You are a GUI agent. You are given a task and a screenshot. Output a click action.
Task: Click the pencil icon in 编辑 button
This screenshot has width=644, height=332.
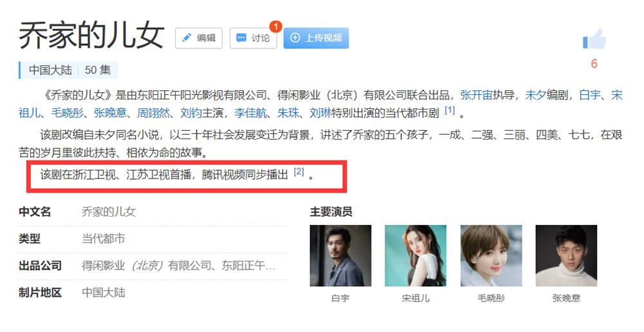pyautogui.click(x=187, y=38)
